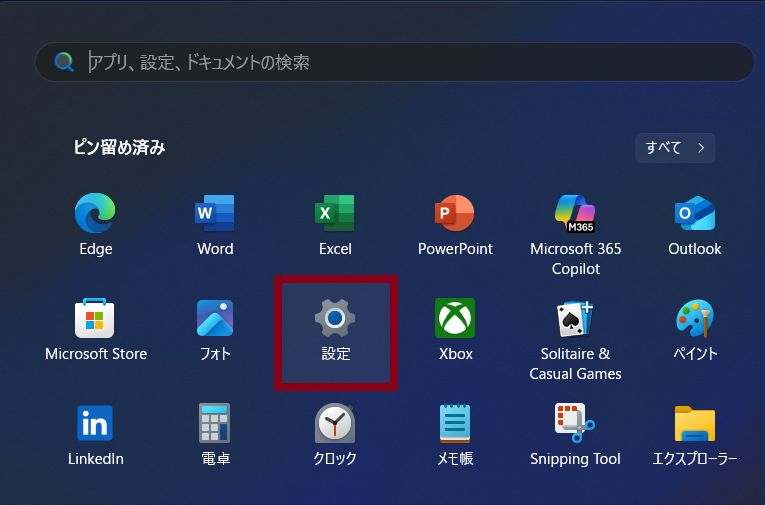
Task: Launch the Xbox app
Action: (x=455, y=319)
